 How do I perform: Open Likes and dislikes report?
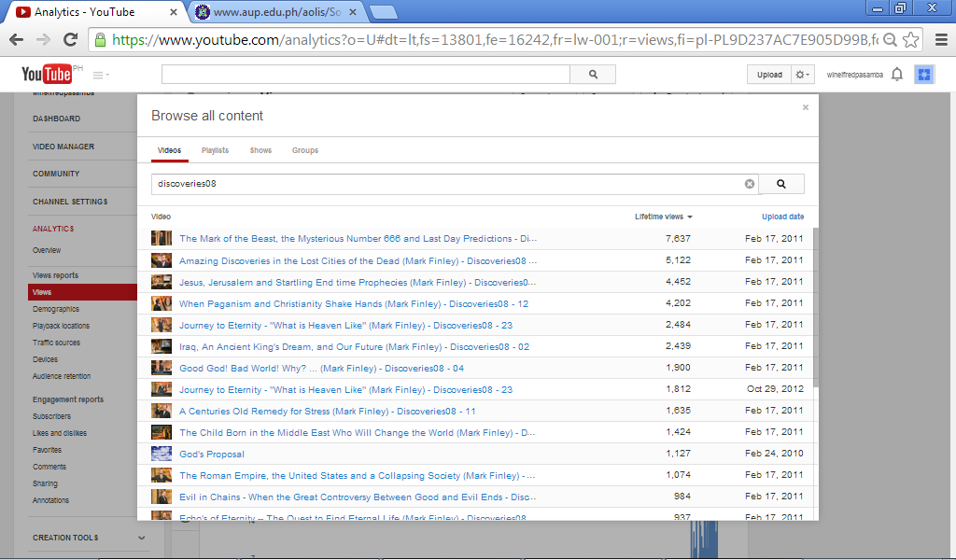pos(60,433)
